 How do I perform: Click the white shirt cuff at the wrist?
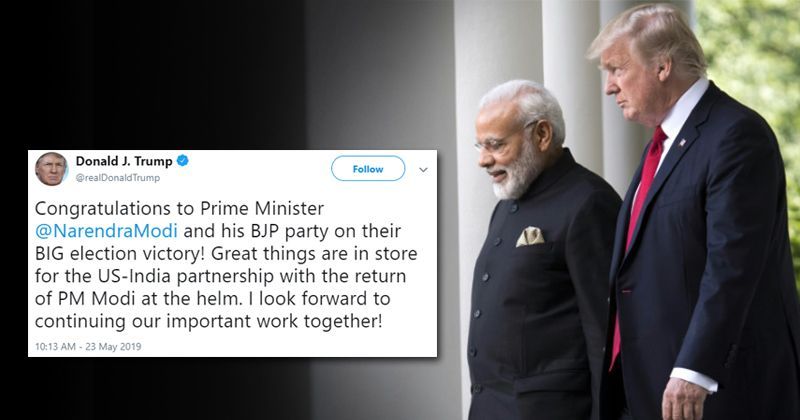[693, 379]
